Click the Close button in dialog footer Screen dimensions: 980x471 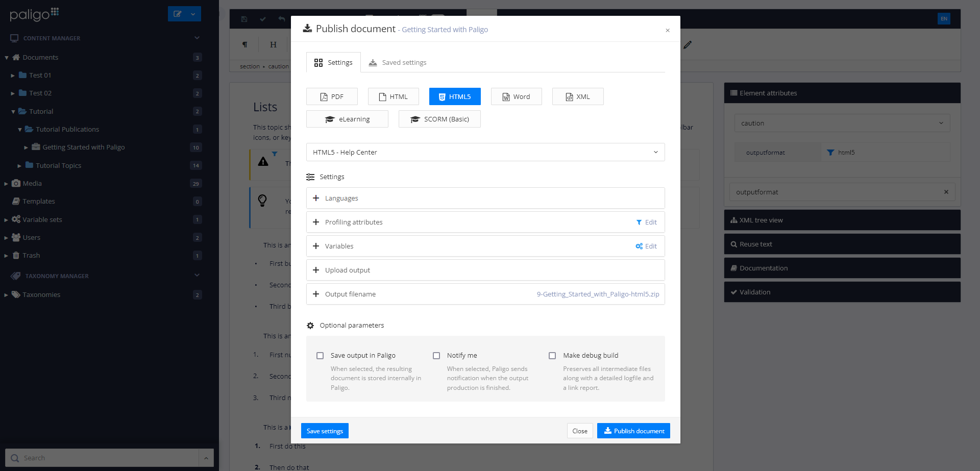coord(580,431)
